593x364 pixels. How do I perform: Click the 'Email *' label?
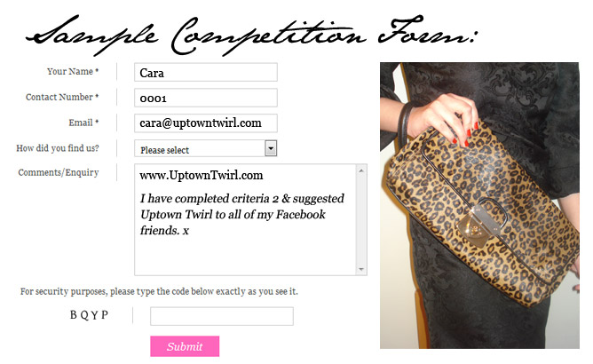(83, 123)
